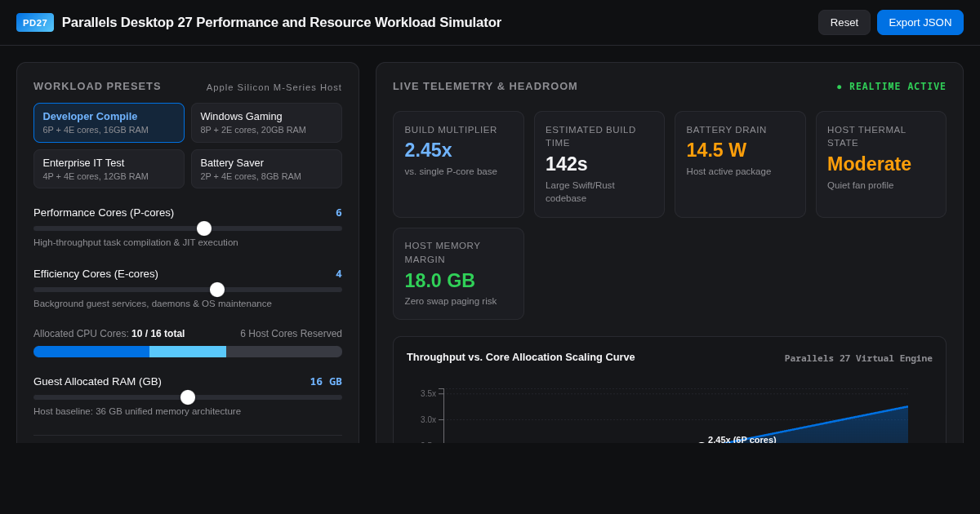Click the Performance Cores value 6
The height and width of the screenshot is (514, 980).
[339, 213]
